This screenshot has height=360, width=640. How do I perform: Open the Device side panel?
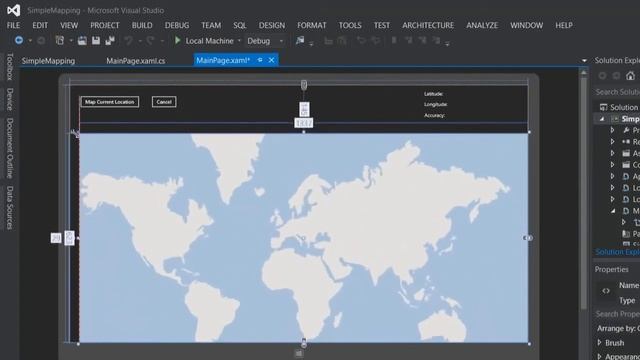click(10, 99)
